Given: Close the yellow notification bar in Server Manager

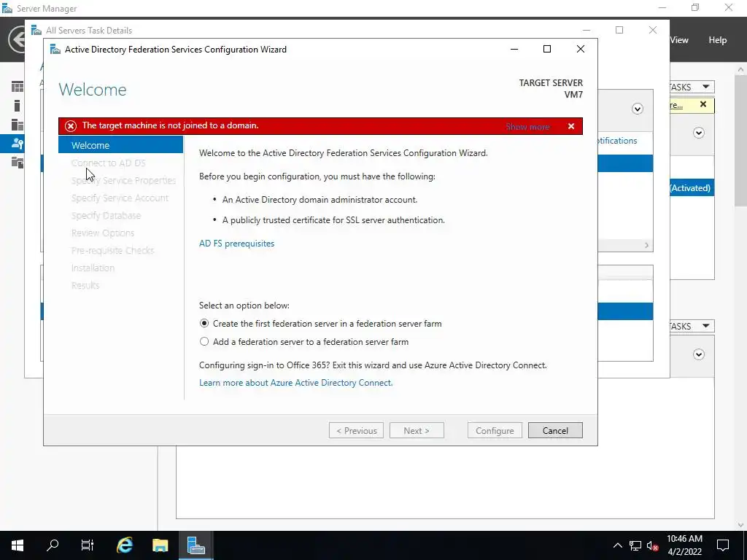Looking at the screenshot, I should coord(703,104).
